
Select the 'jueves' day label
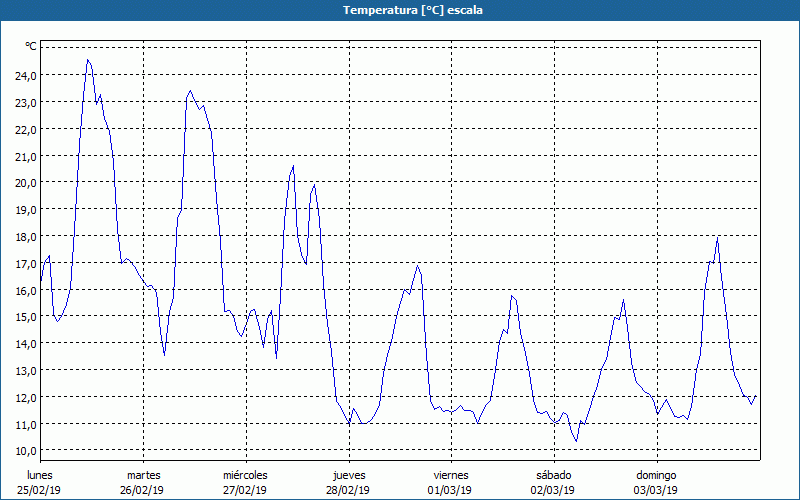(349, 475)
